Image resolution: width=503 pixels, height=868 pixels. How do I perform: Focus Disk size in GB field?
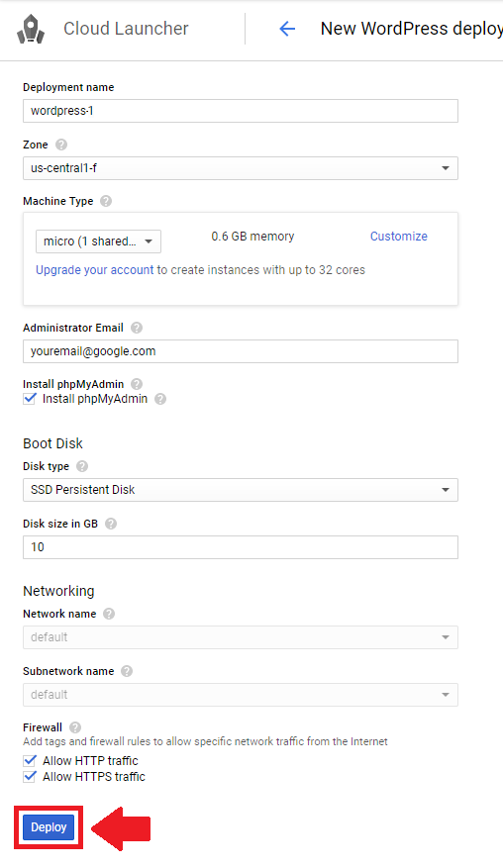[241, 547]
